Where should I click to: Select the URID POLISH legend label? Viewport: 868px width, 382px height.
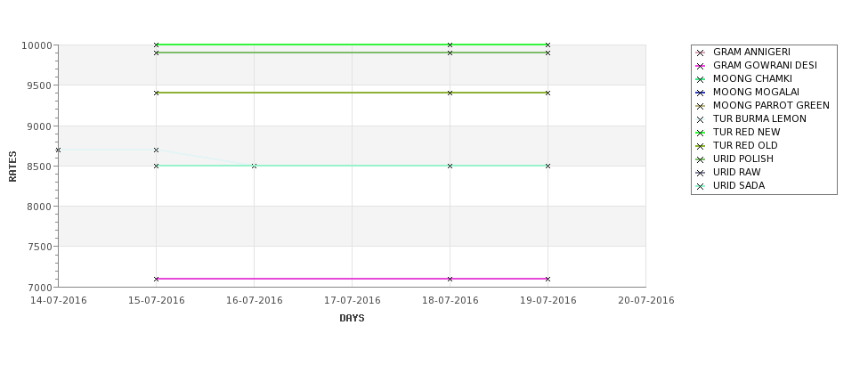click(x=742, y=158)
